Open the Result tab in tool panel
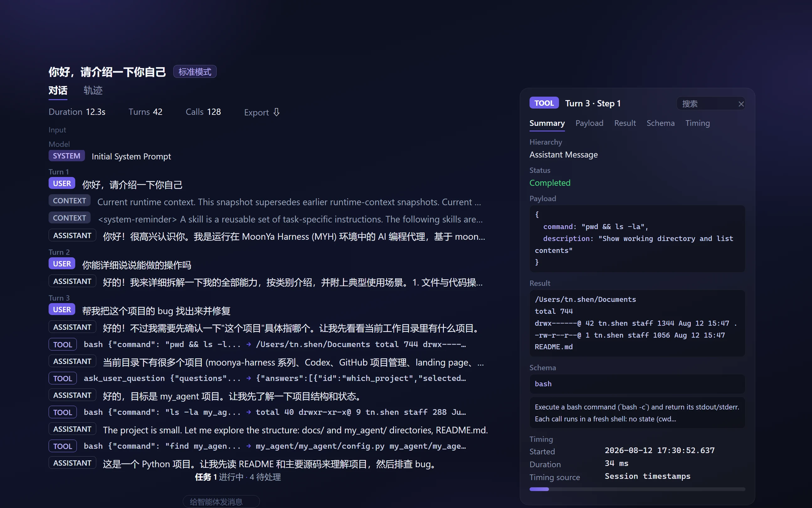The width and height of the screenshot is (812, 508). tap(625, 123)
